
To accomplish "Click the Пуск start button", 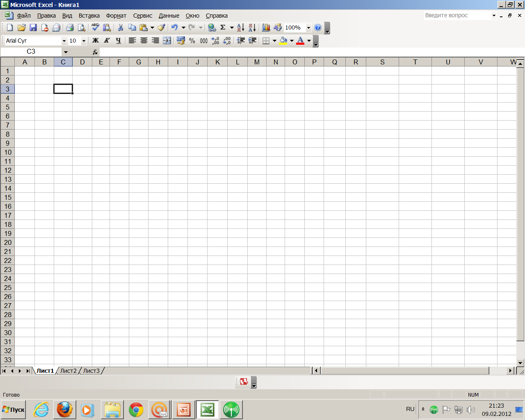I will click(13, 410).
